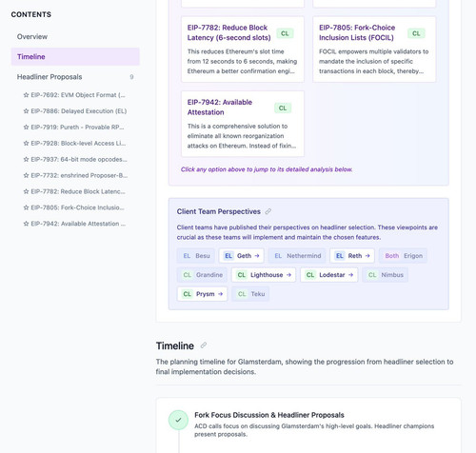Open the Reth client perspective
476x453 pixels.
(352, 256)
